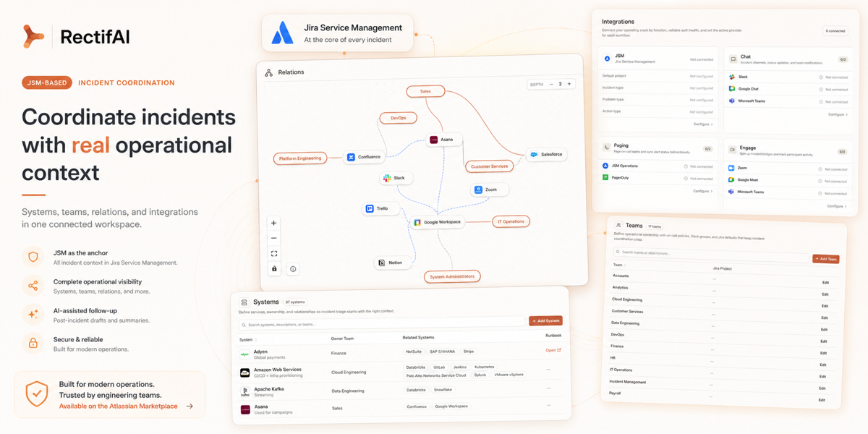This screenshot has width=868, height=434.
Task: Increase depth with the plus stepper
Action: [x=569, y=84]
